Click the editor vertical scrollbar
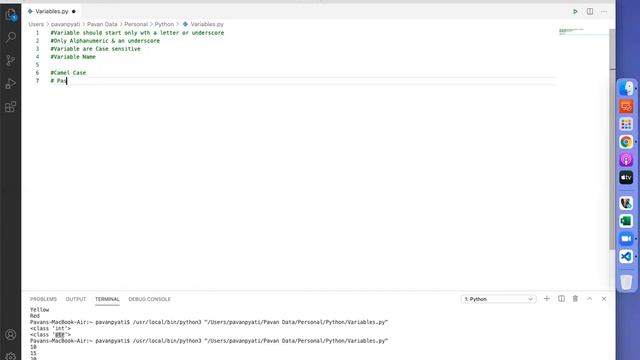The width and height of the screenshot is (640, 360). click(612, 139)
